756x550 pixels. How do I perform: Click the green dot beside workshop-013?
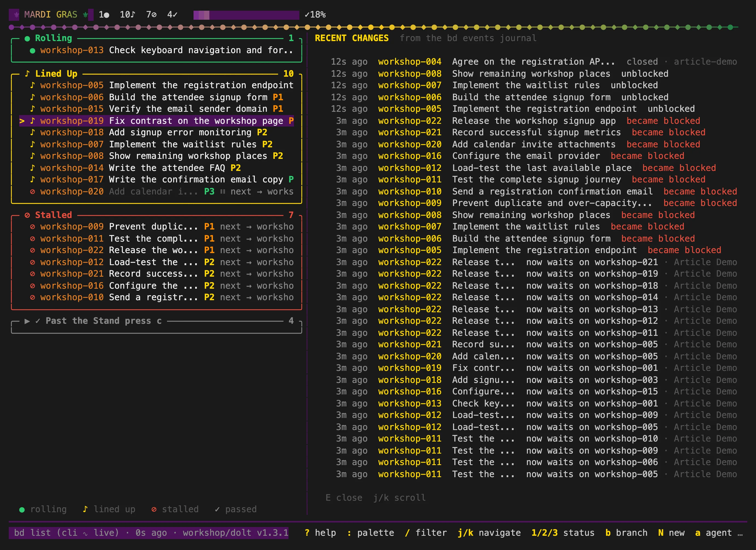pyautogui.click(x=32, y=51)
